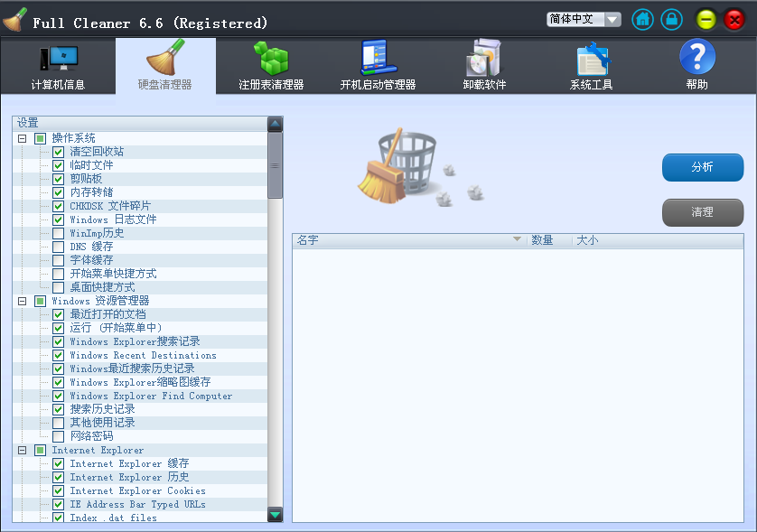Click the 帮助 question mark icon
Screen dimensions: 757x532
pyautogui.click(x=697, y=57)
